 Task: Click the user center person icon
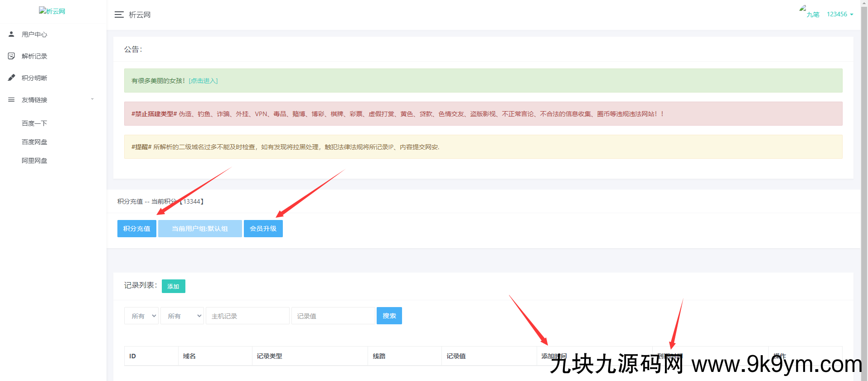click(x=11, y=34)
